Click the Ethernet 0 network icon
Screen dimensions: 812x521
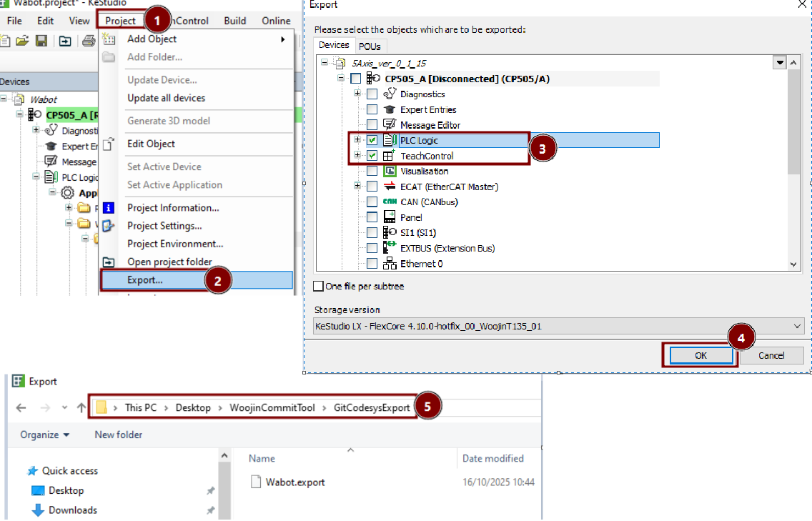pos(390,264)
